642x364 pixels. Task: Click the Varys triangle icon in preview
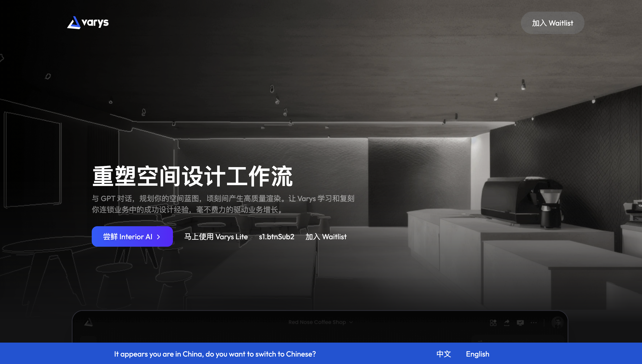coord(88,322)
